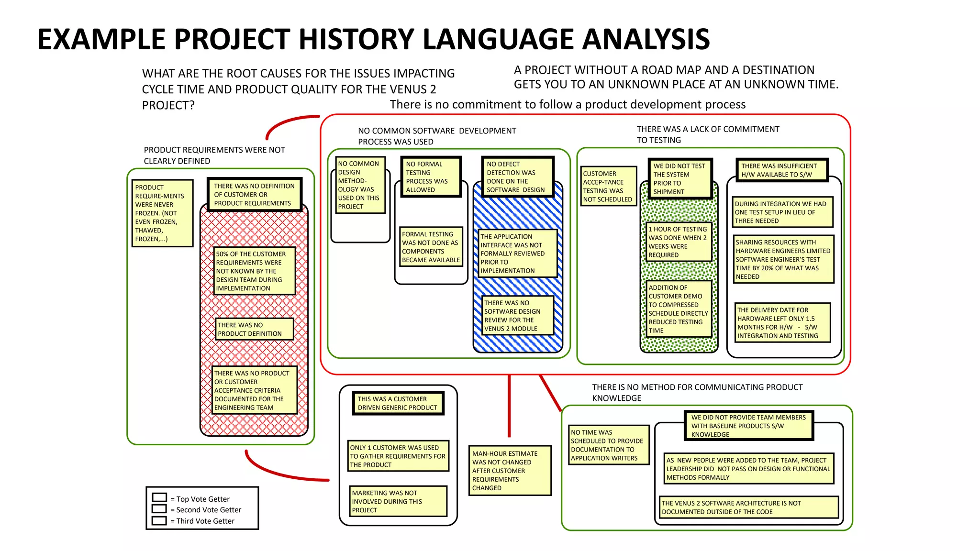Select note 'There was insufficient H/W available to S/W'
980x551 pixels.
(x=782, y=170)
